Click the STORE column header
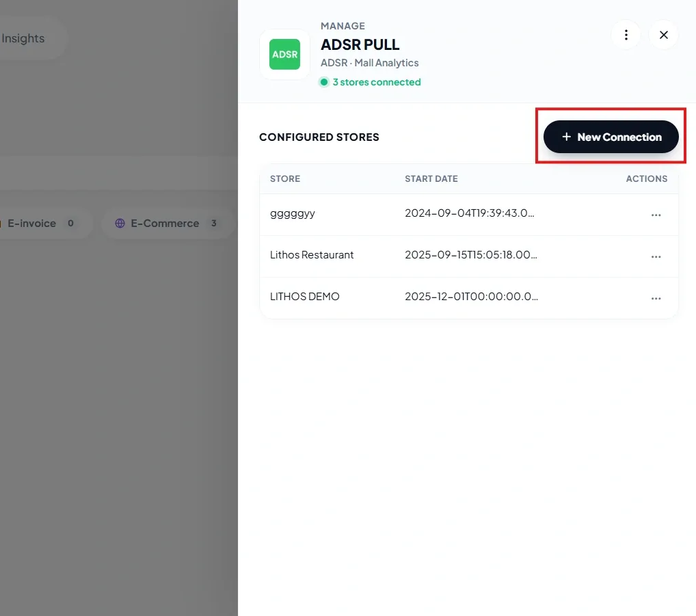 click(x=285, y=178)
